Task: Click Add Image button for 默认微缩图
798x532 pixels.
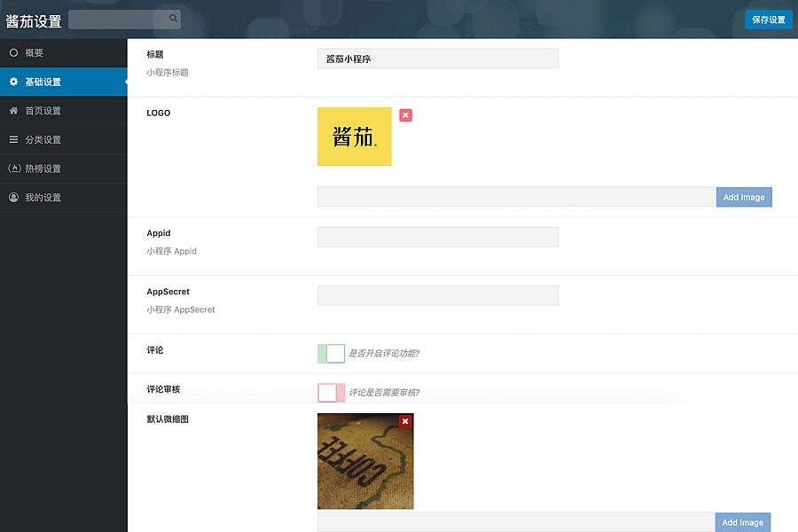Action: pyautogui.click(x=742, y=522)
